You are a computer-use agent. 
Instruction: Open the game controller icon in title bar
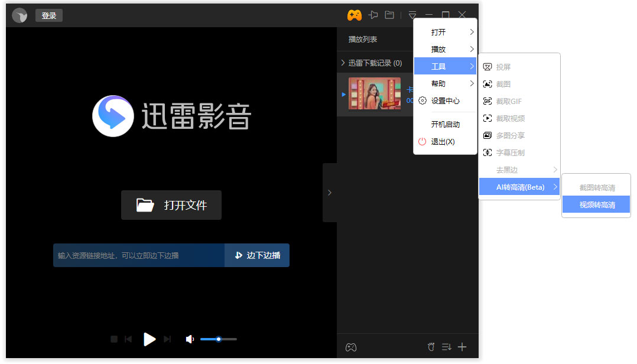pyautogui.click(x=355, y=15)
